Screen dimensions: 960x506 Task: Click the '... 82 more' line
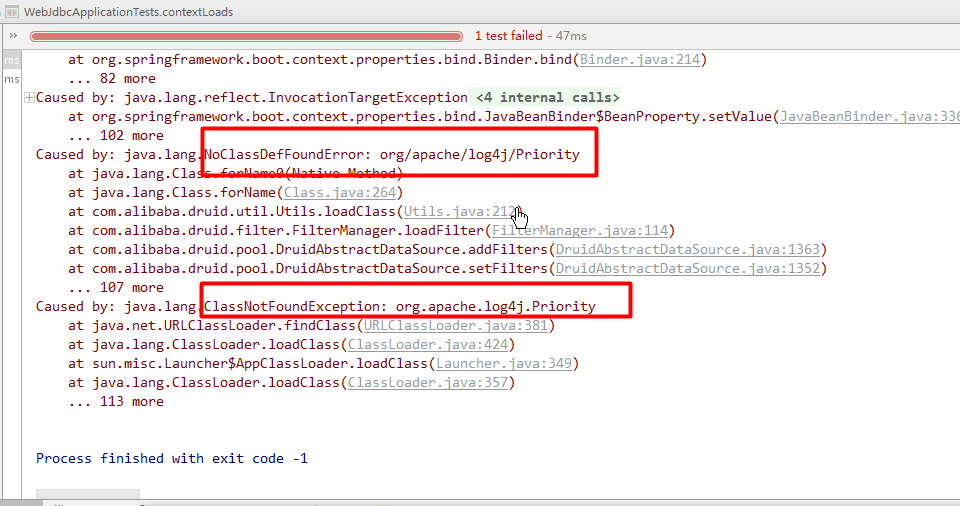pyautogui.click(x=112, y=79)
